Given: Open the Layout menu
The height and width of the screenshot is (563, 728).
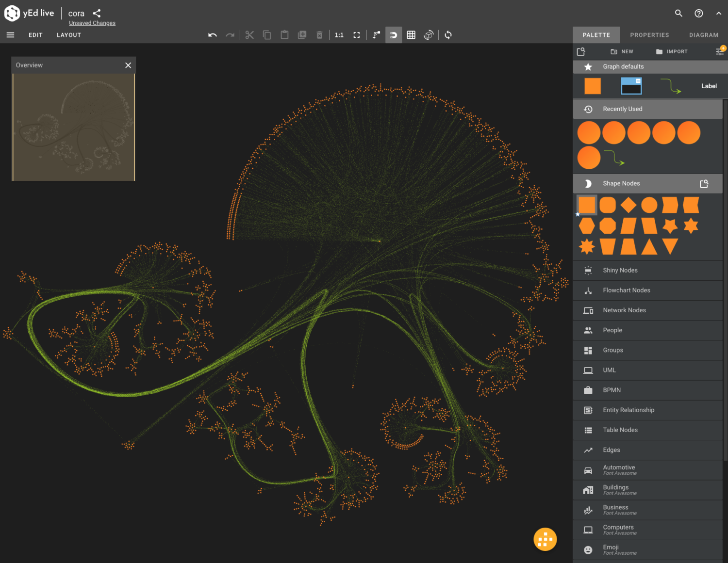Looking at the screenshot, I should 68,35.
